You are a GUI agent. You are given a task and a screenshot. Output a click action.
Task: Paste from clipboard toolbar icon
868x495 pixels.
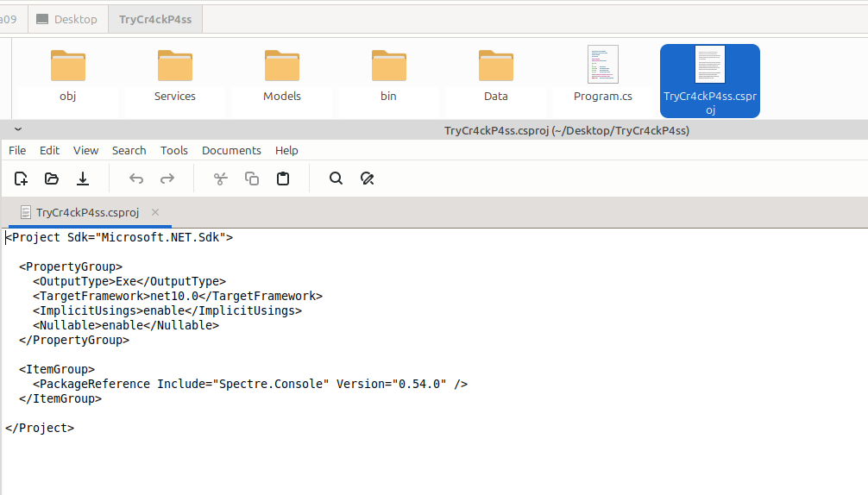pyautogui.click(x=283, y=179)
